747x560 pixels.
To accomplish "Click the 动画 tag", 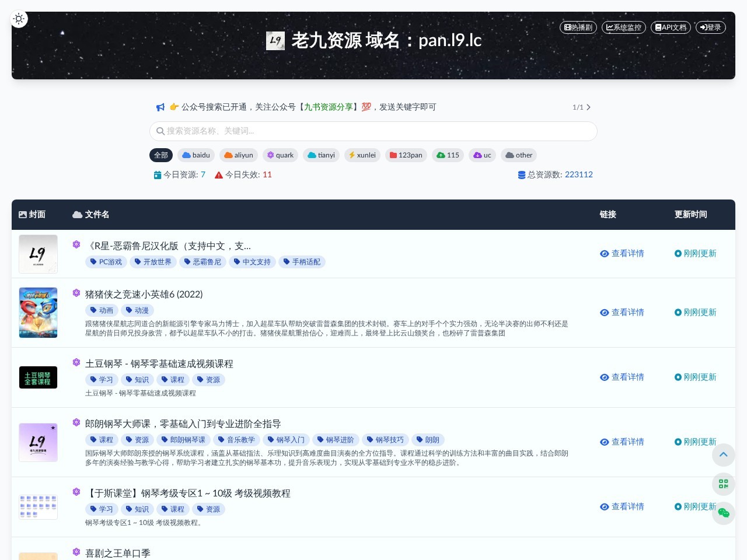I will (102, 310).
